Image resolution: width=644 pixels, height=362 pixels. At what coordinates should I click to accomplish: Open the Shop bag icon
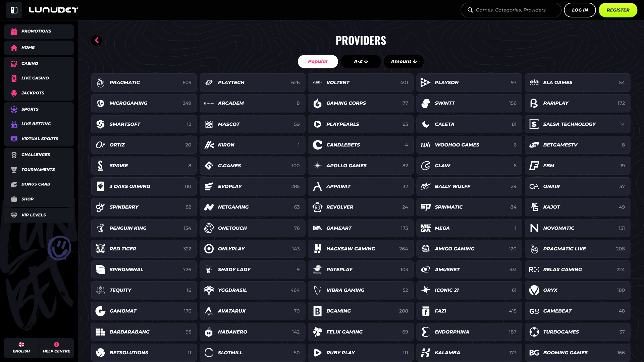coord(14,199)
